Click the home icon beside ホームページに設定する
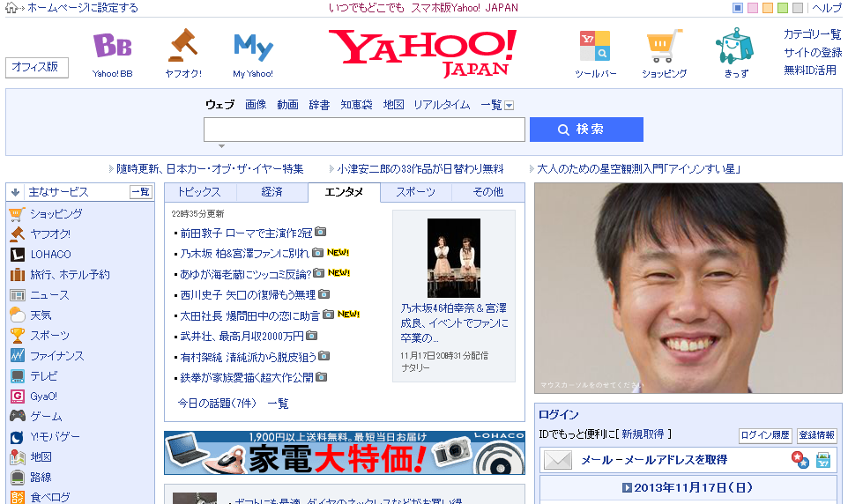Viewport: 848px width, 504px height. click(x=11, y=8)
